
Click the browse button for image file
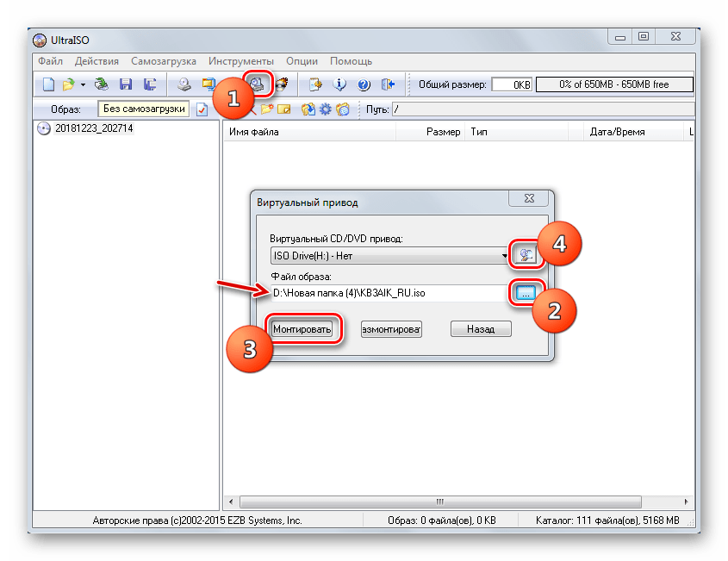click(x=524, y=293)
